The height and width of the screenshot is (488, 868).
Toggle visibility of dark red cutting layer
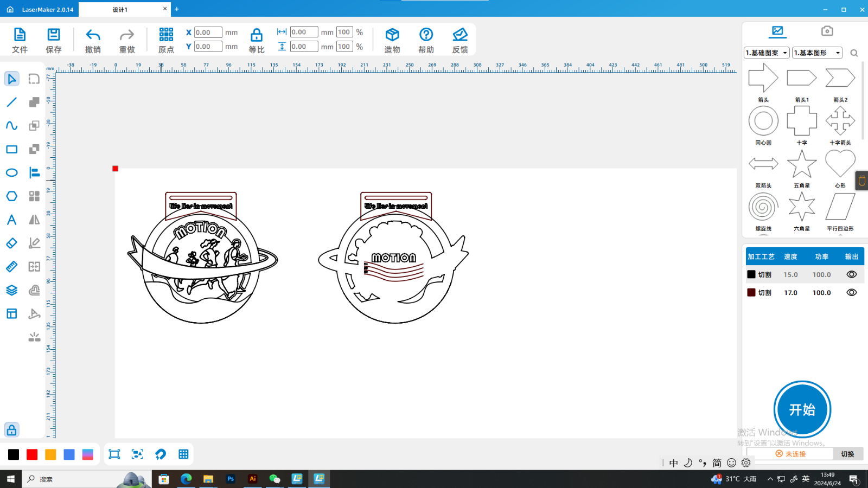pyautogui.click(x=851, y=292)
